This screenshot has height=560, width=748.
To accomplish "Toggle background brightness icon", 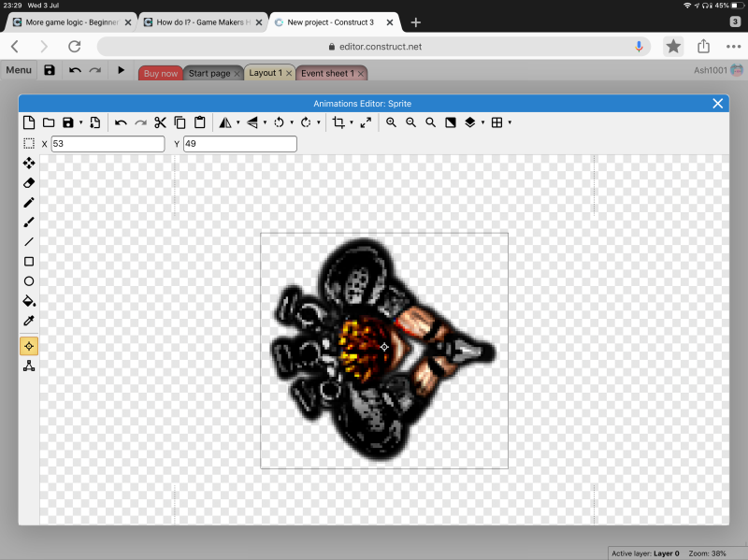I will (x=451, y=122).
